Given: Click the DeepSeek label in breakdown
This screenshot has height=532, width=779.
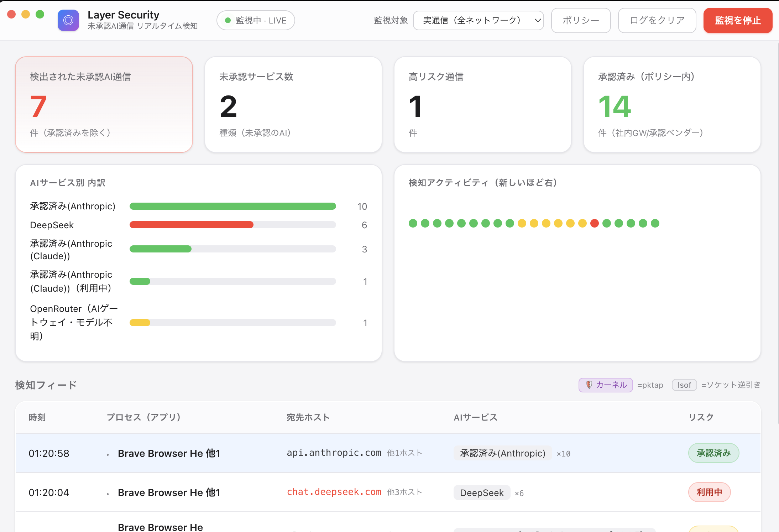Looking at the screenshot, I should (52, 225).
